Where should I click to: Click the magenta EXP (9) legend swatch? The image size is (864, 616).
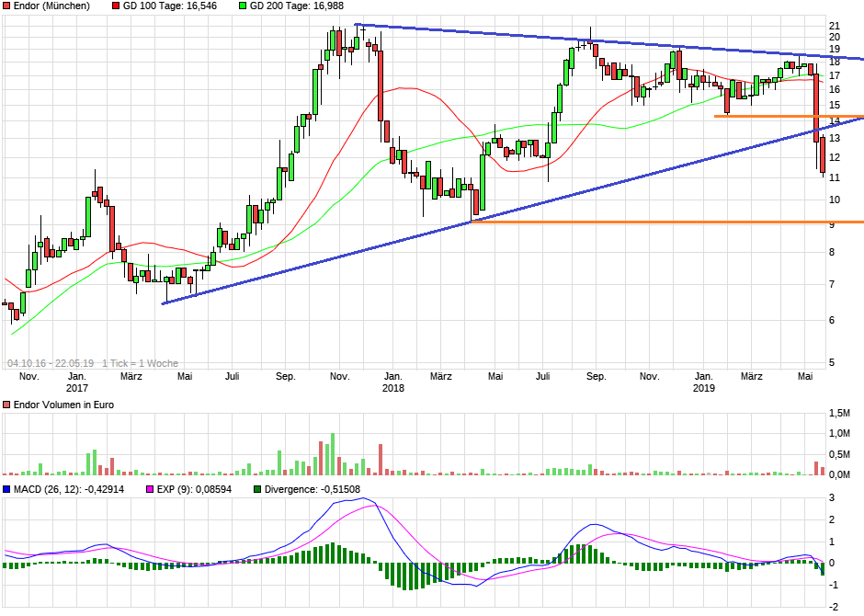pos(150,489)
